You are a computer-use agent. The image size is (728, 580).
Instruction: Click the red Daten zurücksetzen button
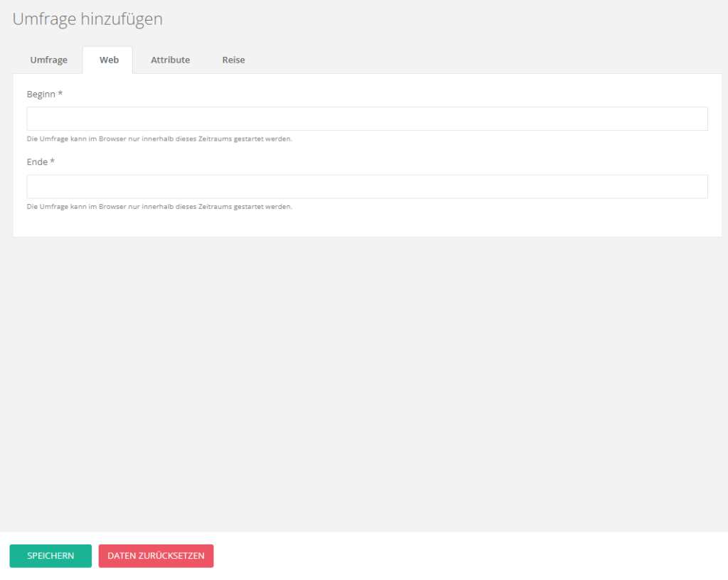(x=156, y=556)
